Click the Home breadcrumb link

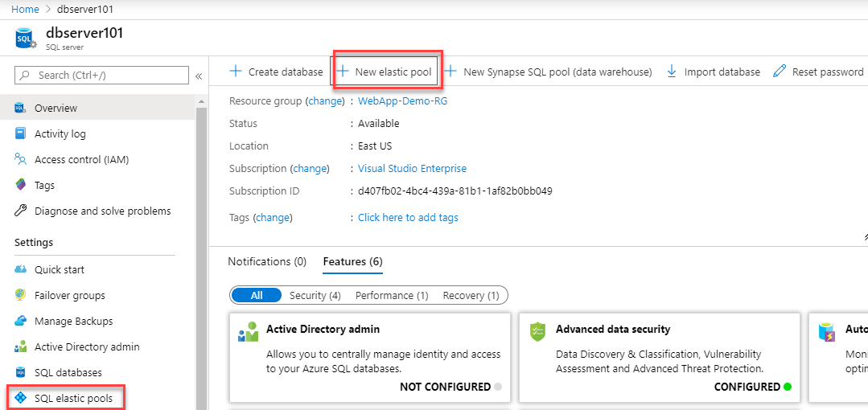click(25, 10)
